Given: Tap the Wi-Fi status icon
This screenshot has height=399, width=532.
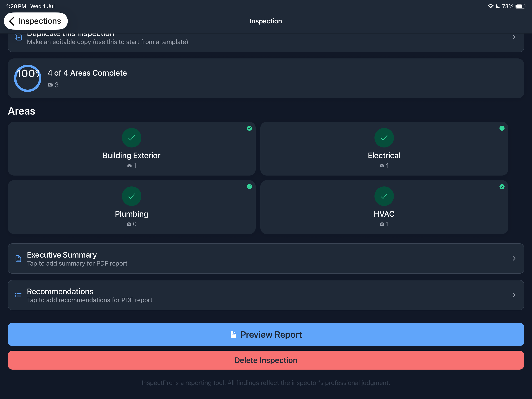Looking at the screenshot, I should (x=490, y=6).
